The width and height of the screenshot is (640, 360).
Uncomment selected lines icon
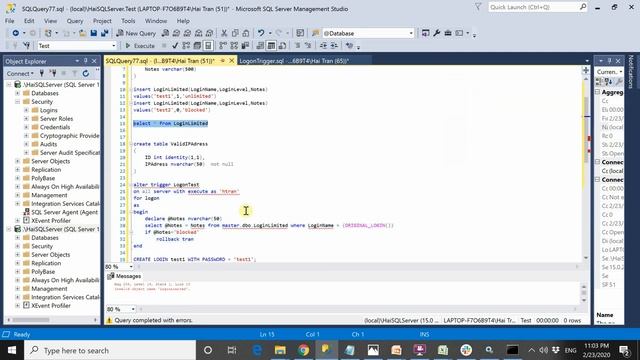pyautogui.click(x=308, y=46)
